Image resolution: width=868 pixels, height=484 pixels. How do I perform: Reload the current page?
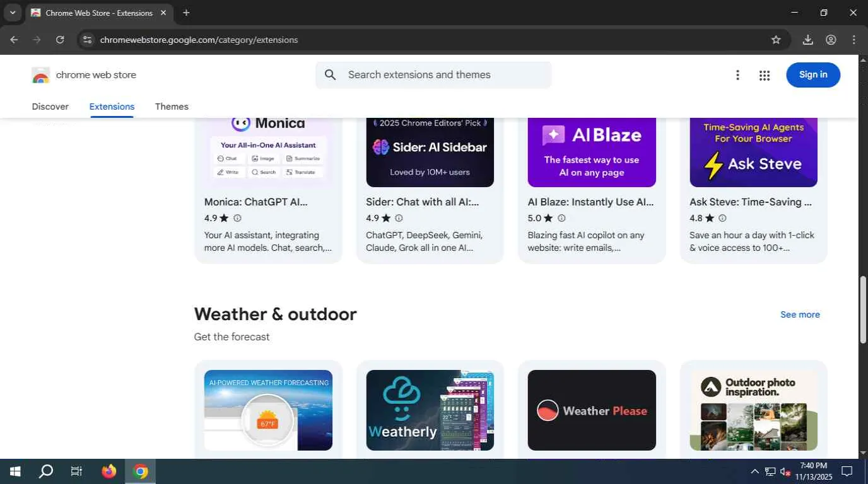(x=60, y=40)
